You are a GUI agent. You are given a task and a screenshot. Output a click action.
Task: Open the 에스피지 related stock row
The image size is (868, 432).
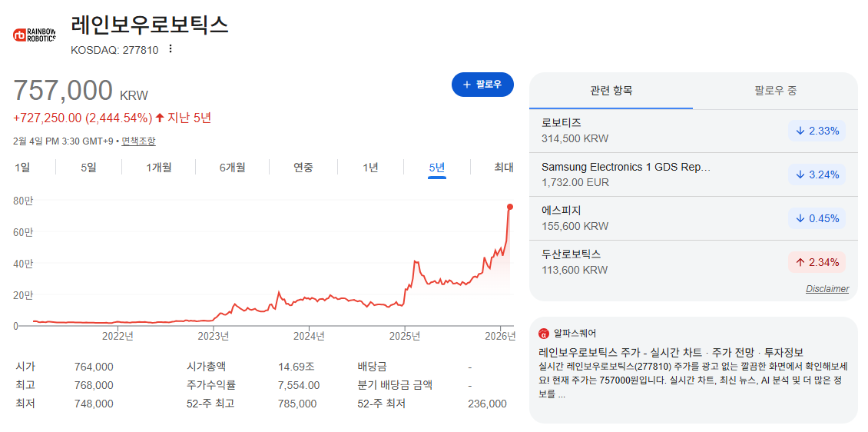coord(693,218)
